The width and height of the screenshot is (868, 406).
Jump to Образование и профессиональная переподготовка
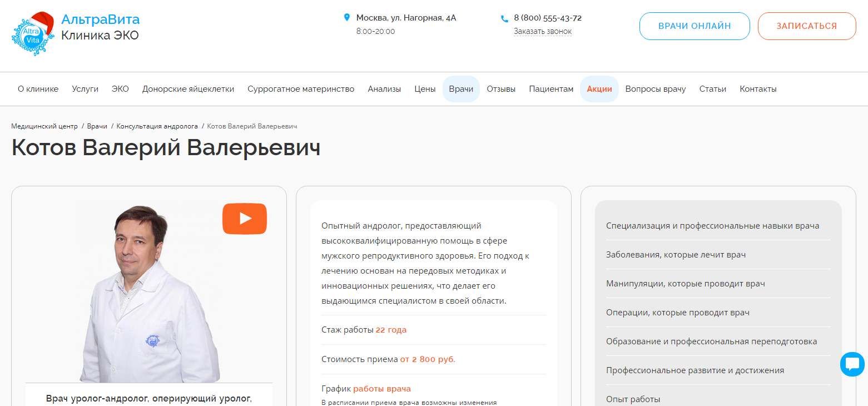pos(712,341)
